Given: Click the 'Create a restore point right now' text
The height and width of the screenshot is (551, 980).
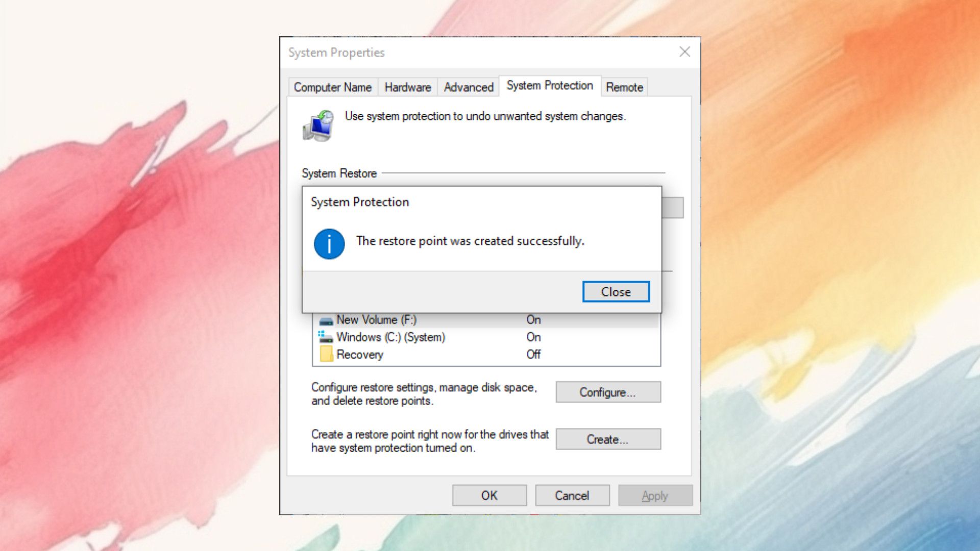Looking at the screenshot, I should pos(430,441).
